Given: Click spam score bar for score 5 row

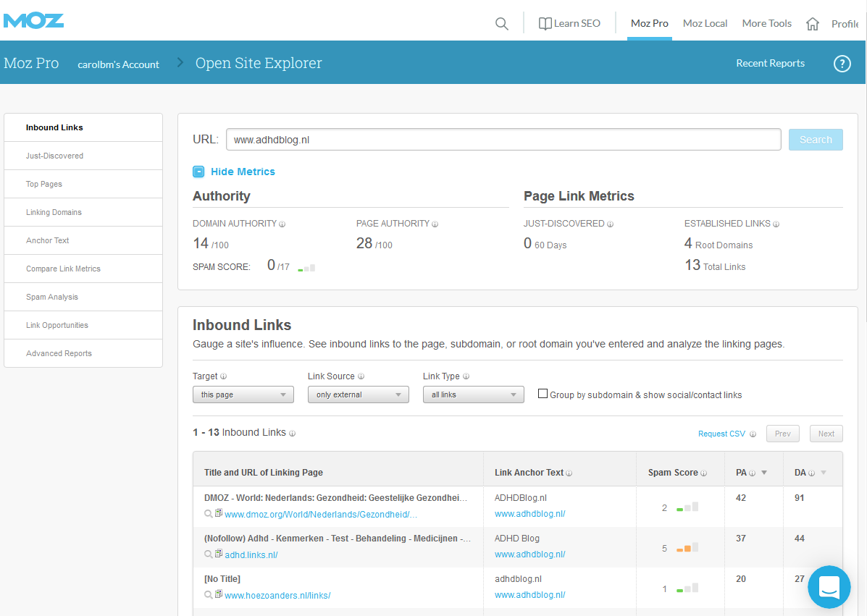Looking at the screenshot, I should tap(687, 547).
